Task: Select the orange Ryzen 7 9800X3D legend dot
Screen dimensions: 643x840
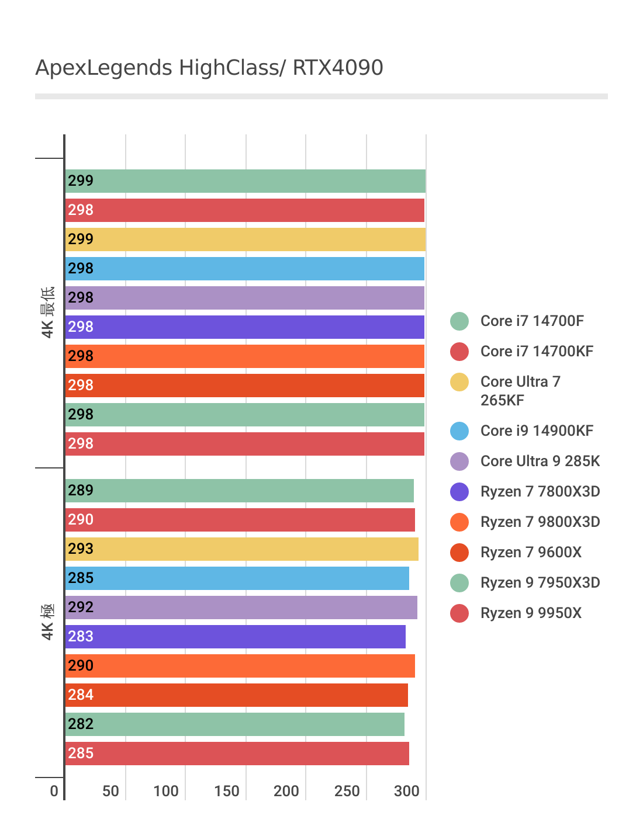Action: 459,522
